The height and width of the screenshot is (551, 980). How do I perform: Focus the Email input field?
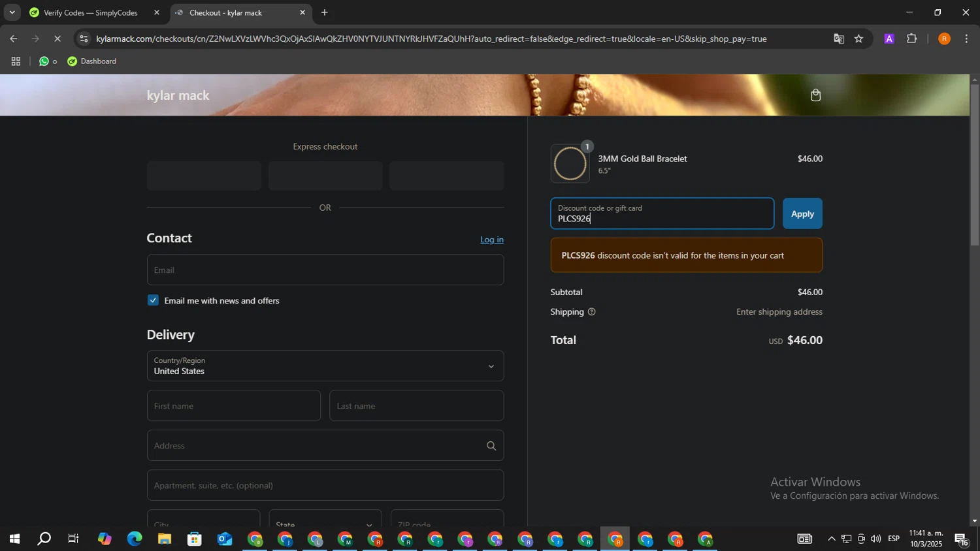pyautogui.click(x=325, y=270)
